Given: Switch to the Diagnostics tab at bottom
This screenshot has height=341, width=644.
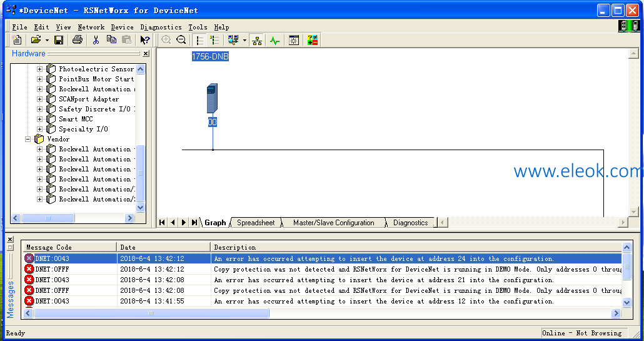Looking at the screenshot, I should (410, 223).
